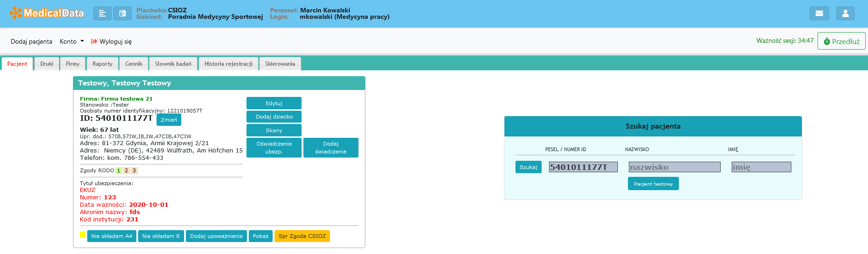868x254 pixels.
Task: Toggle RODO consent number 1
Action: [118, 170]
